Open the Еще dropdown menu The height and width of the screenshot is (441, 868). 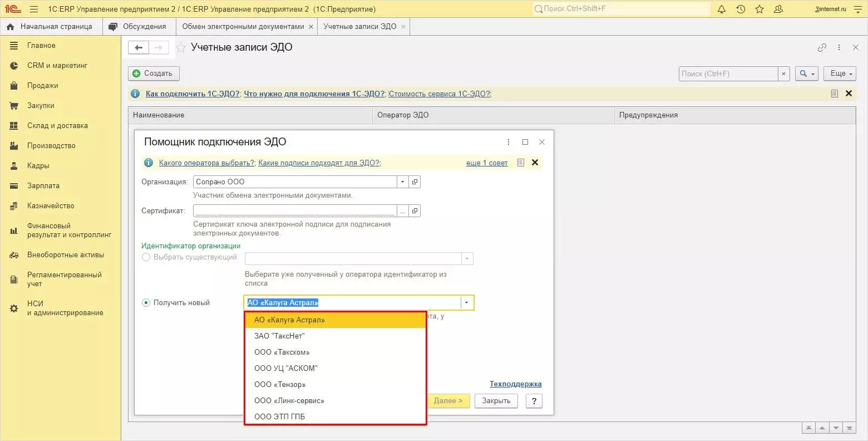click(x=840, y=73)
